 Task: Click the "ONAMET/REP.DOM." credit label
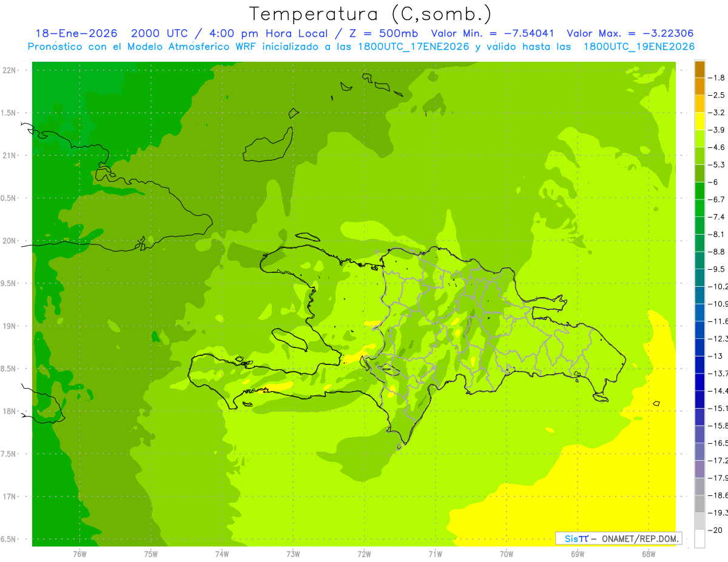(x=639, y=538)
